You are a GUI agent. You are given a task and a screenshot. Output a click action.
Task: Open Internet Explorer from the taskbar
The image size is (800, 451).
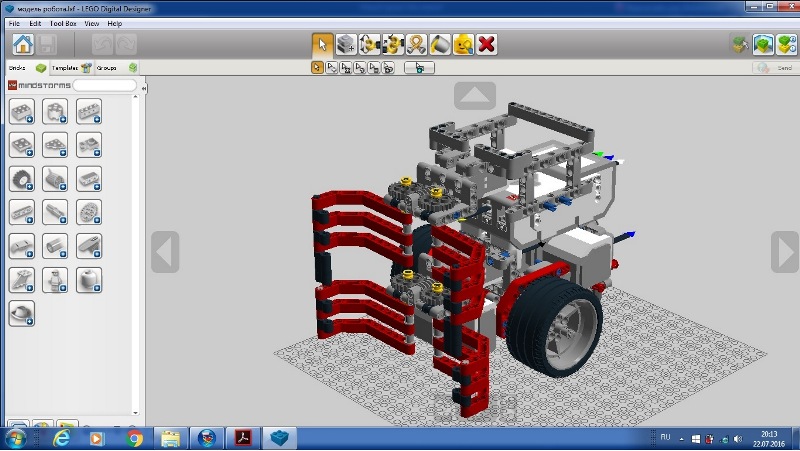[x=62, y=439]
